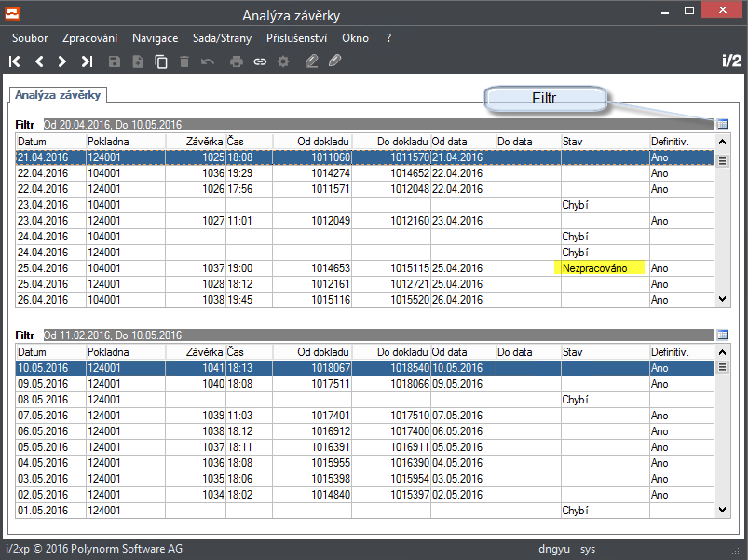Go to previous record arrow
Screen dimensions: 748x560
[39, 61]
